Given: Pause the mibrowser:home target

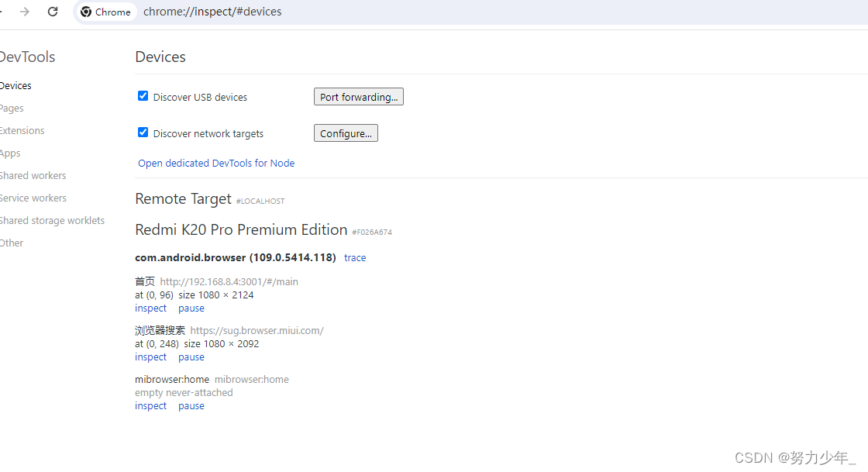Looking at the screenshot, I should (x=191, y=405).
